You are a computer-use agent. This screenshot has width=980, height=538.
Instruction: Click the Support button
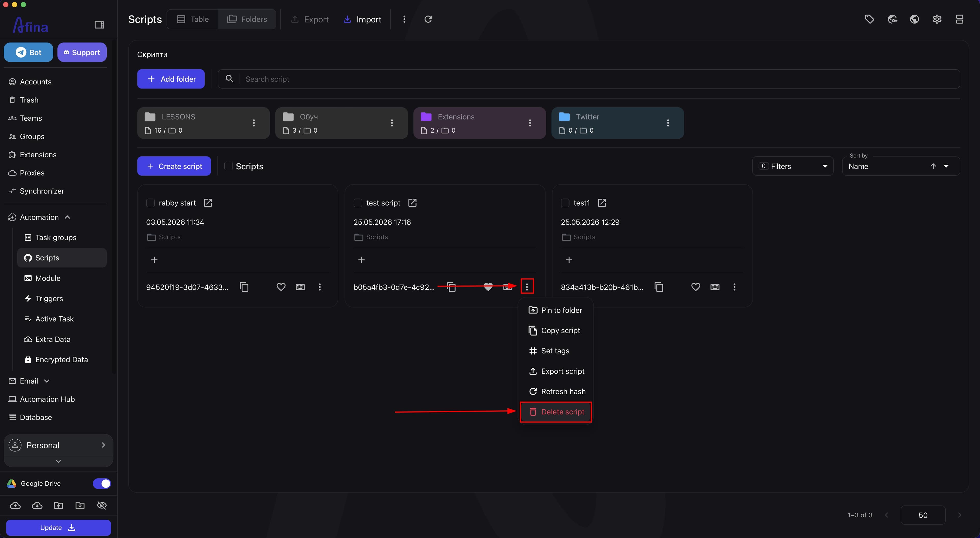82,53
